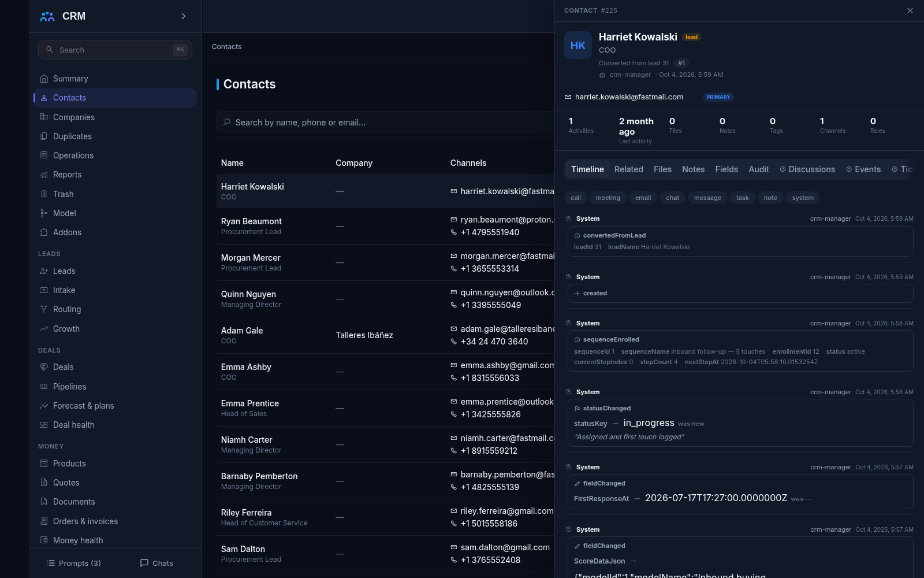Open the Discussions tab
The height and width of the screenshot is (578, 924).
(x=807, y=169)
